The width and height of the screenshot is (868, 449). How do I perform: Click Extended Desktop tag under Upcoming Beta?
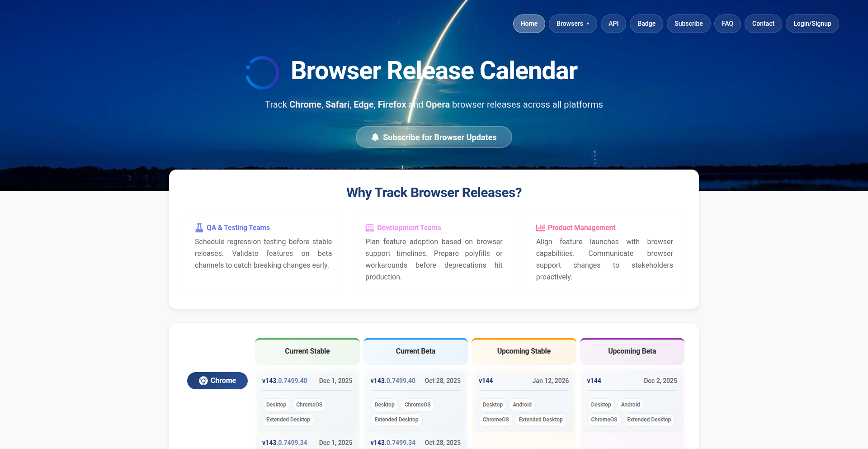click(649, 420)
